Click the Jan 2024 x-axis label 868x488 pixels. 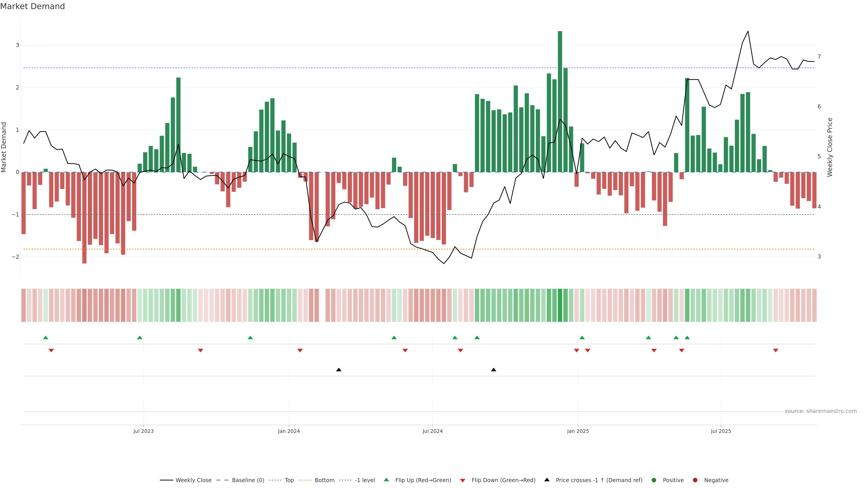[x=289, y=431]
